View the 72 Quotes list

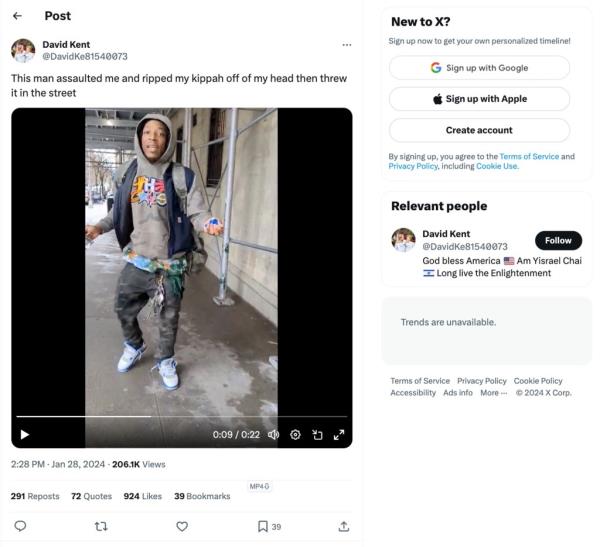pyautogui.click(x=91, y=496)
